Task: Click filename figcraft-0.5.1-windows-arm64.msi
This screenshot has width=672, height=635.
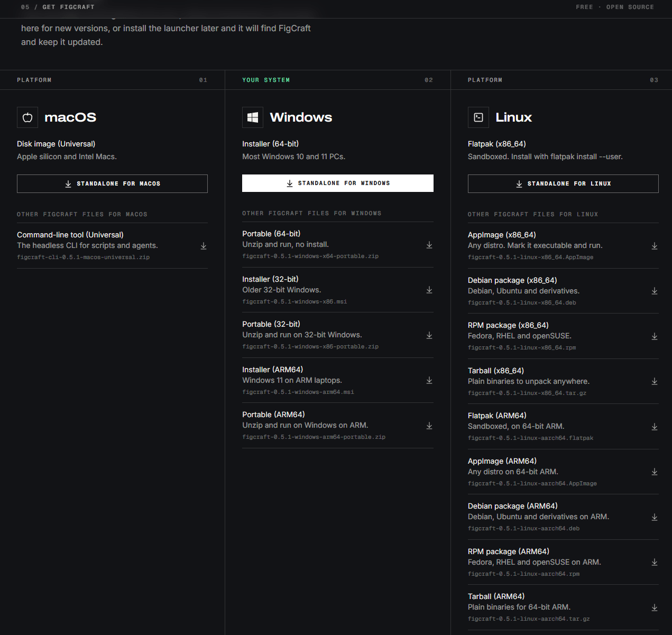Action: click(x=298, y=392)
